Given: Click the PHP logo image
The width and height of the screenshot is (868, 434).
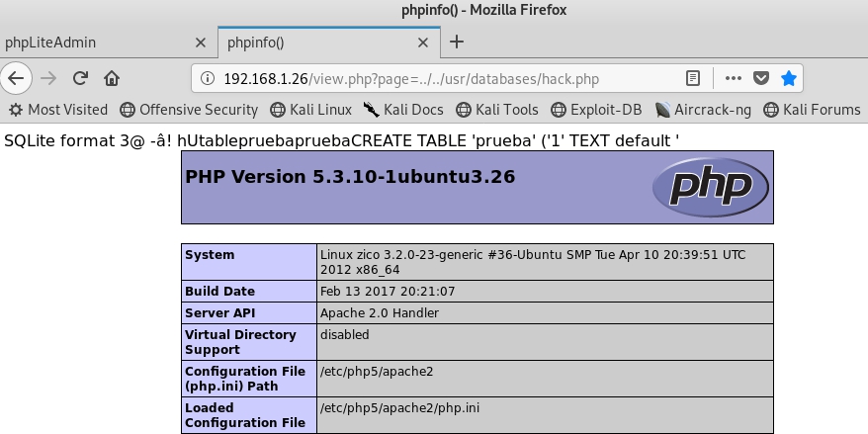Looking at the screenshot, I should (x=710, y=187).
